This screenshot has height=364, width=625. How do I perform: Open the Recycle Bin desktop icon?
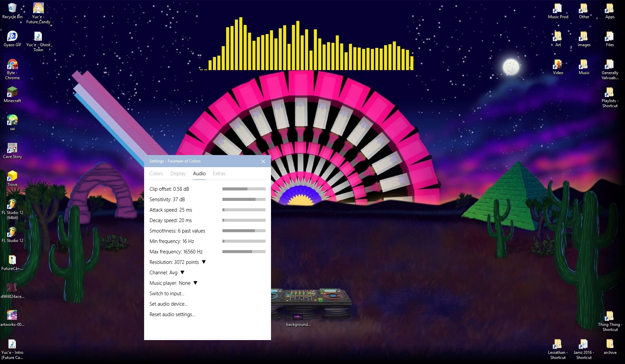(x=12, y=11)
